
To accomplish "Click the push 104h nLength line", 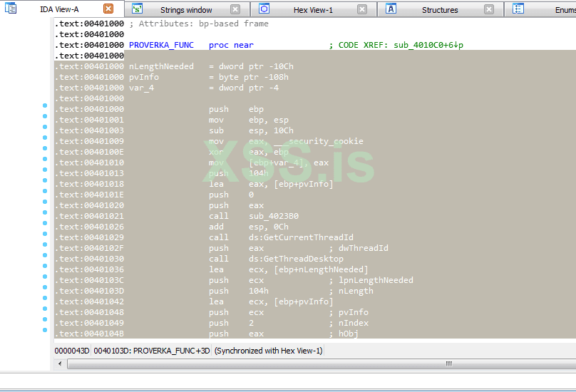I will tap(291, 291).
